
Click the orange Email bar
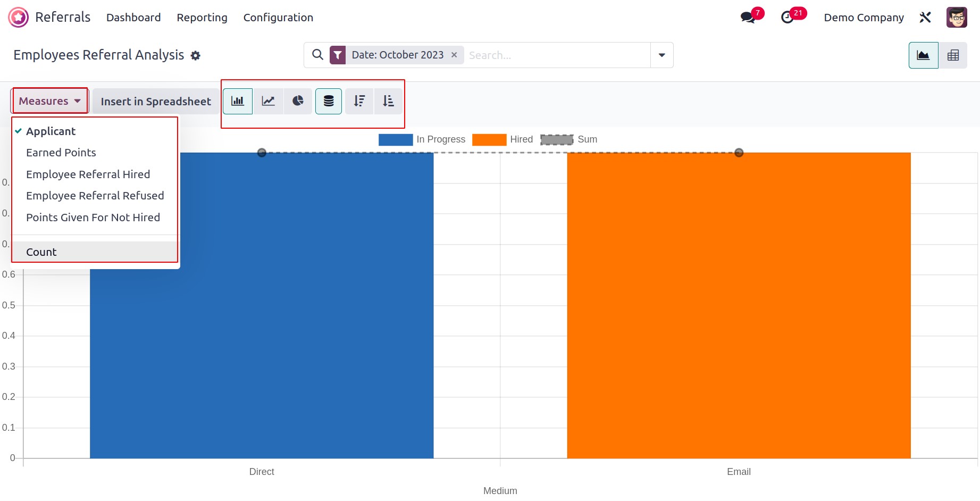739,305
